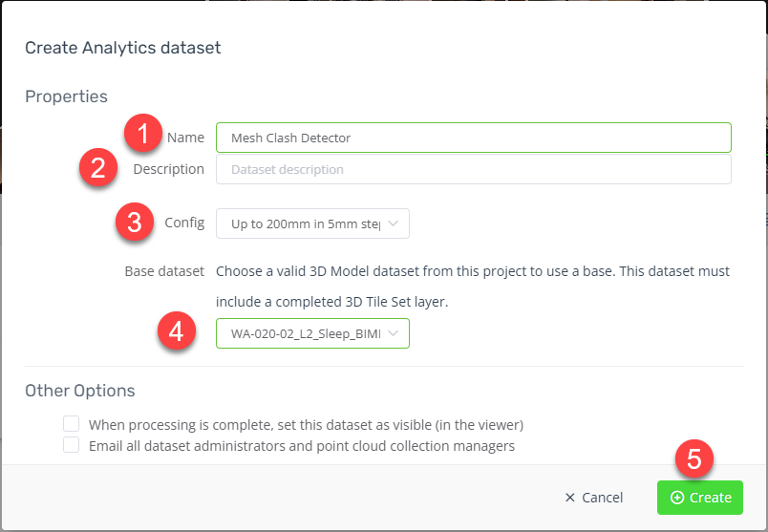Click the red step marker number 5
Screen dimensions: 768x532
pos(694,459)
